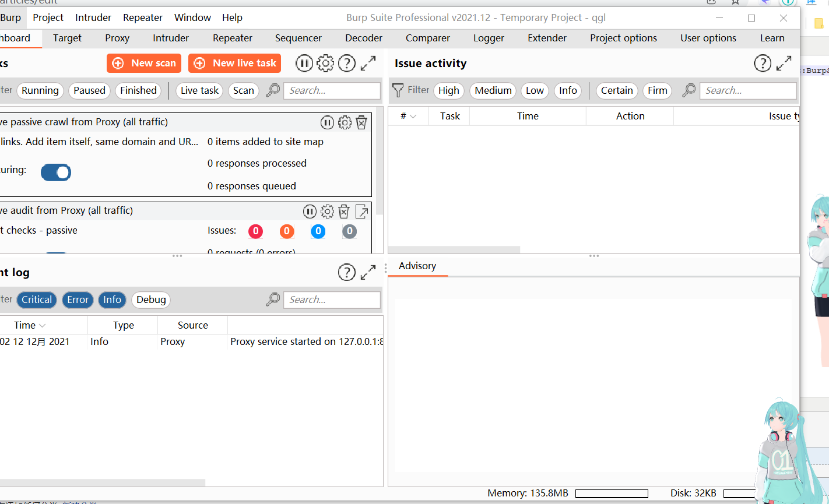This screenshot has height=504, width=829.
Task: Open the # column dropdown in Issue activity
Action: pos(408,116)
